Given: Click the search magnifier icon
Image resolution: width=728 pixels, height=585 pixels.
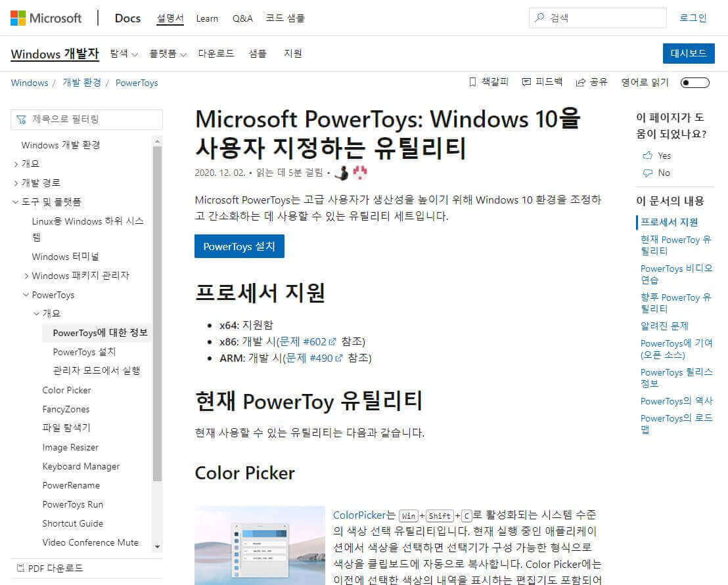Looking at the screenshot, I should coord(539,18).
